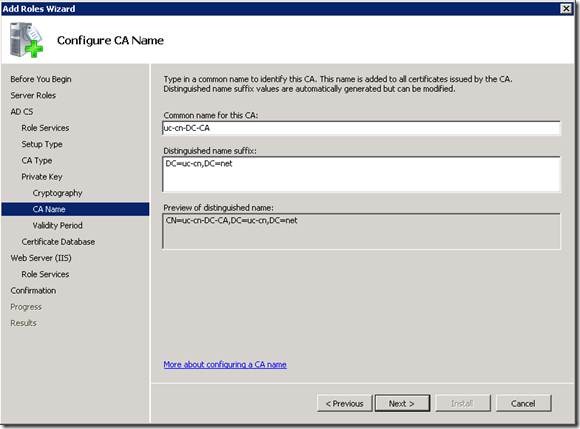Click the Preview of distinguished name box
The width and height of the screenshot is (580, 429).
pyautogui.click(x=361, y=231)
